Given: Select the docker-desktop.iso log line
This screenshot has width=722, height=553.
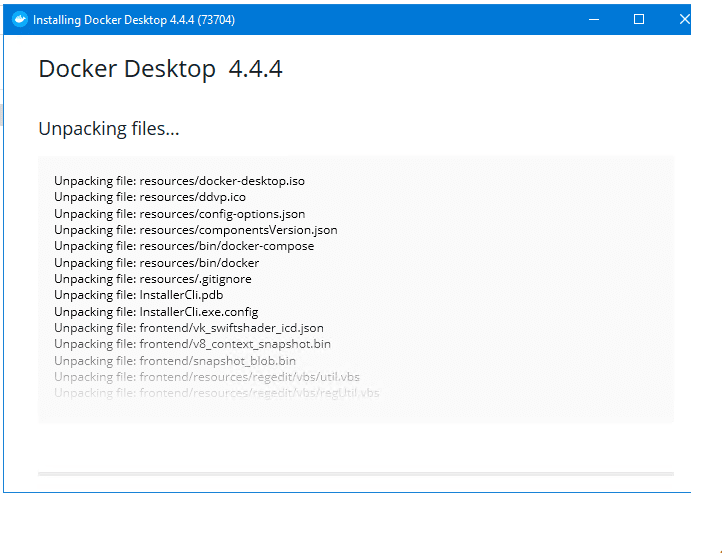Looking at the screenshot, I should pos(179,181).
